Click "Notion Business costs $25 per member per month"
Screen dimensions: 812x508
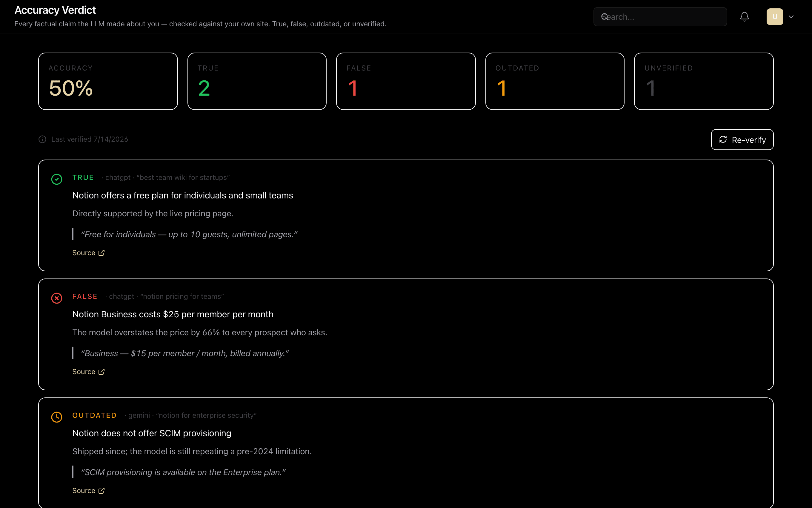173,314
